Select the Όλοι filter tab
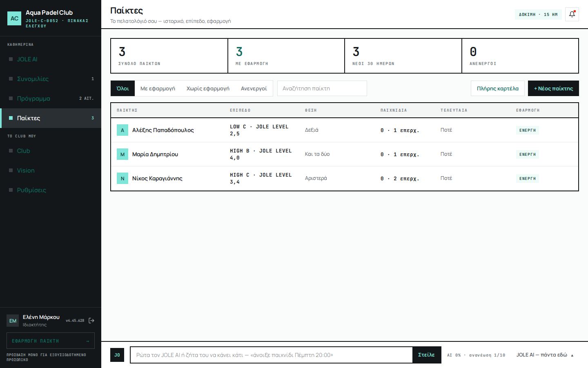 click(x=122, y=88)
